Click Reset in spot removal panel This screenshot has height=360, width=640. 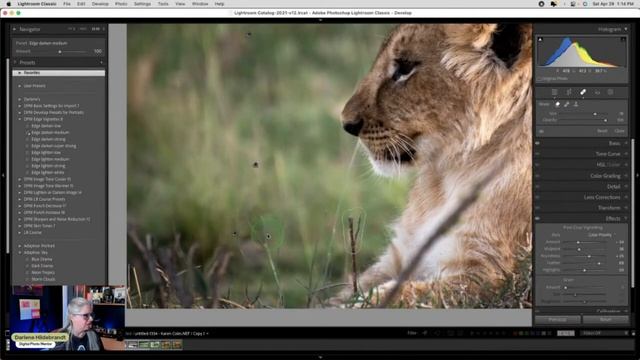coord(602,131)
